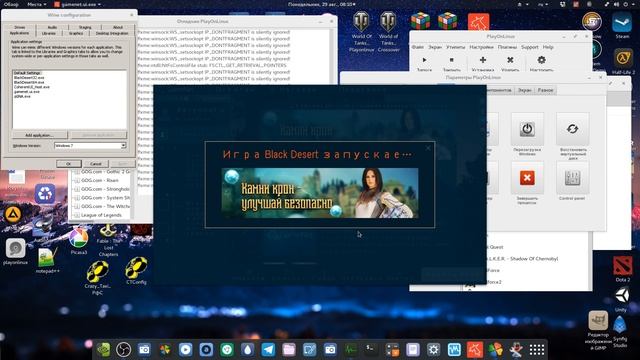Screen dimensions: 640x360
Task: Switch to Staging tab in Wine configuration
Action: [85, 27]
